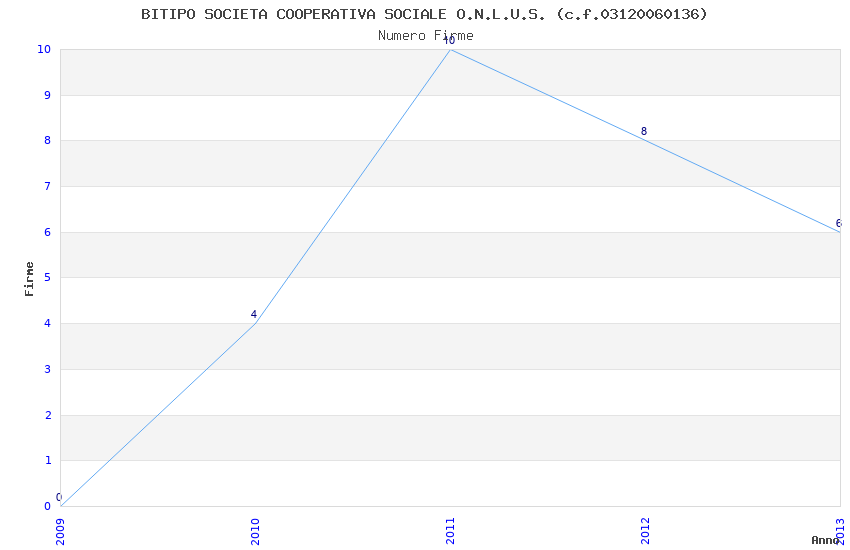Select the 2012 x-axis tick label
This screenshot has width=850, height=550.
pyautogui.click(x=645, y=532)
